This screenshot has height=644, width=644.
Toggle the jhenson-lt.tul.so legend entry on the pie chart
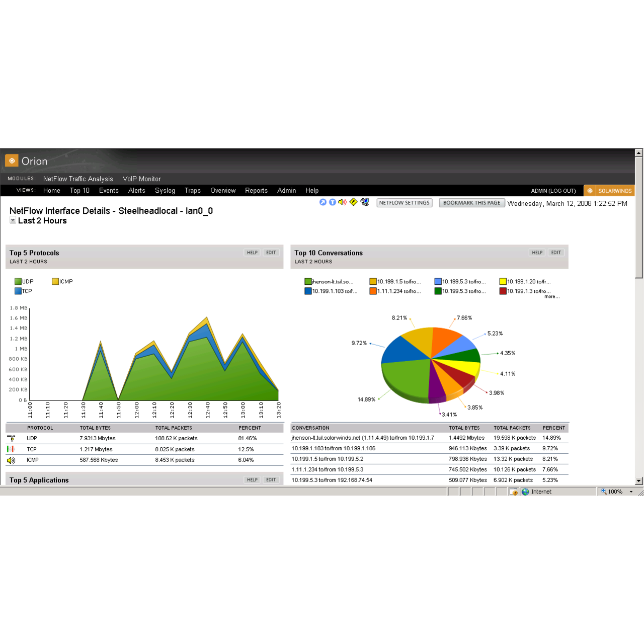tap(330, 281)
